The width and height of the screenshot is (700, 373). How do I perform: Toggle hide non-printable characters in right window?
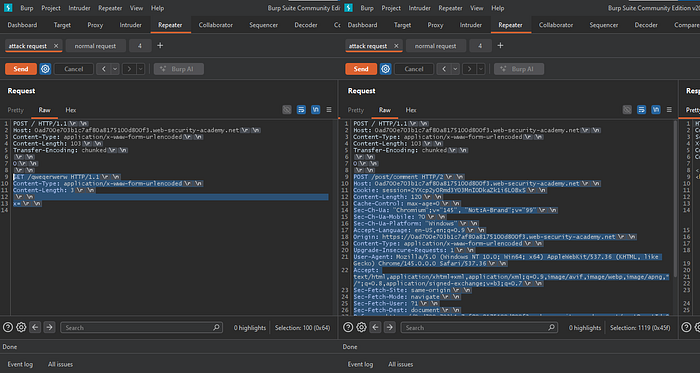(x=627, y=110)
